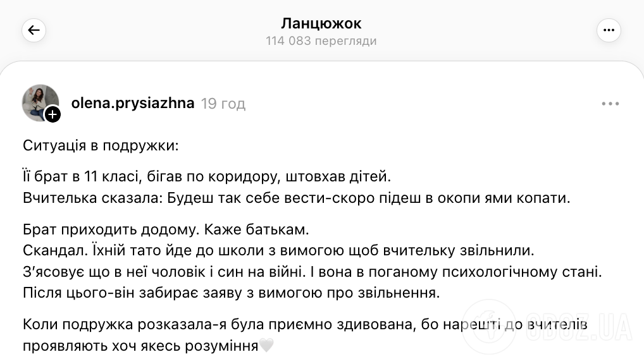Visit the profile via username olena.prysiazhna
Viewport: 644px width, 364px height.
pos(132,103)
